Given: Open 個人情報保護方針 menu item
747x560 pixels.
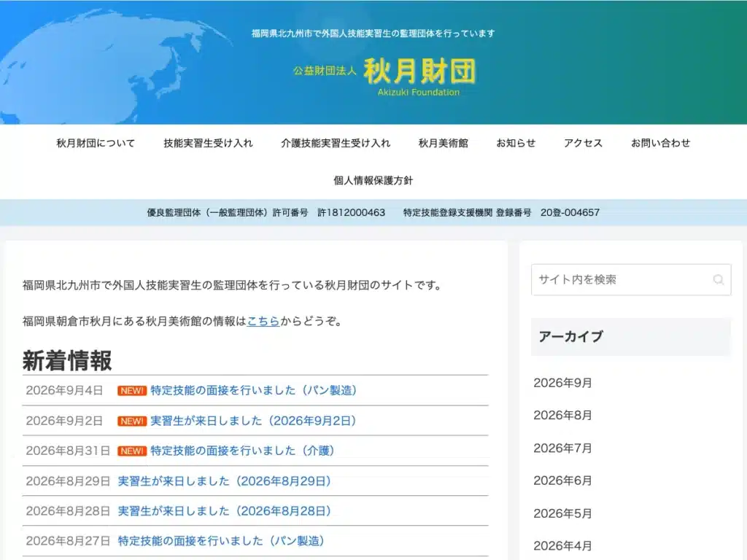Looking at the screenshot, I should [373, 181].
